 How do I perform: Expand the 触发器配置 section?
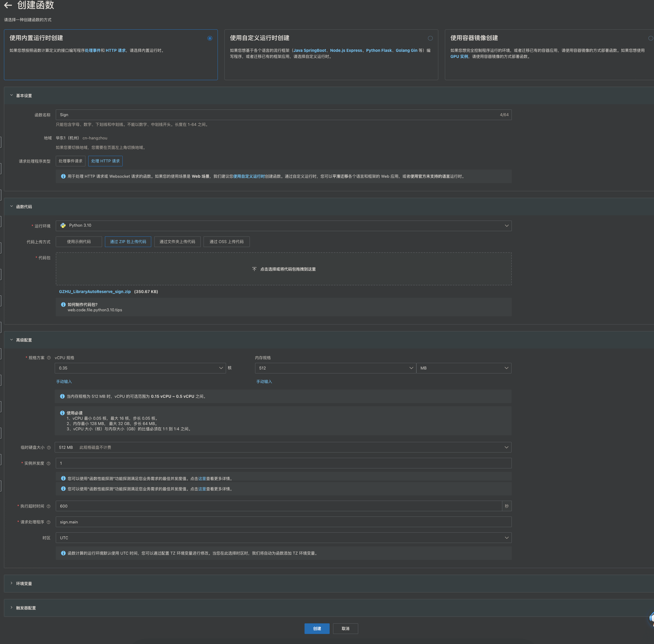pyautogui.click(x=26, y=608)
